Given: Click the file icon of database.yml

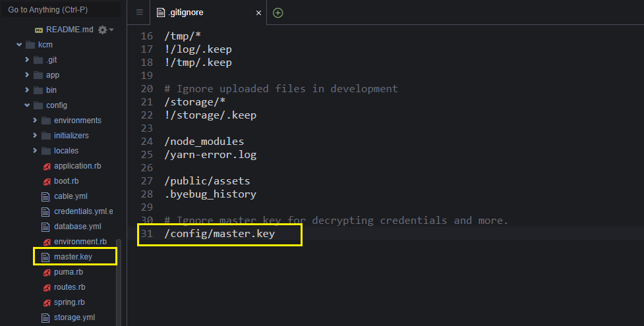Looking at the screenshot, I should [45, 227].
